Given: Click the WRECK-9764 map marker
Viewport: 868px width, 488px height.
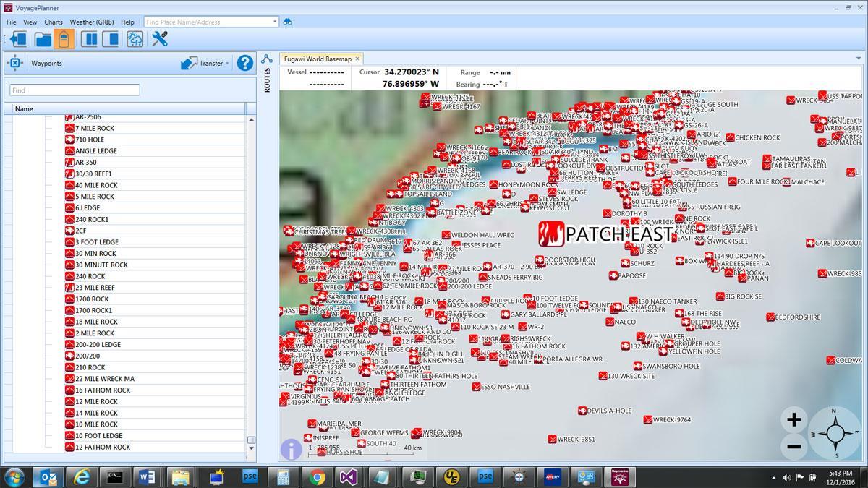Looking at the screenshot, I should tap(648, 419).
